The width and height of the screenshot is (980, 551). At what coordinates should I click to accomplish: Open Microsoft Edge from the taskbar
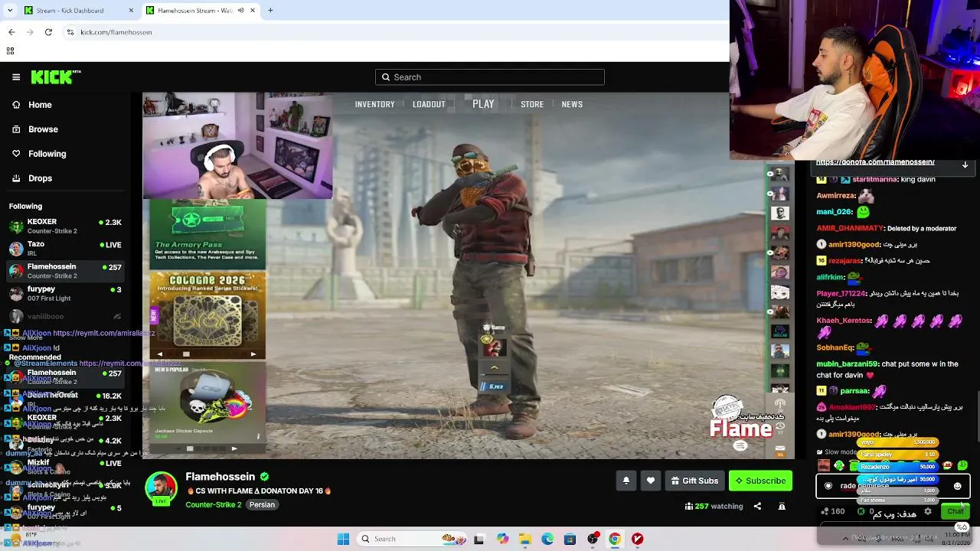pyautogui.click(x=547, y=539)
